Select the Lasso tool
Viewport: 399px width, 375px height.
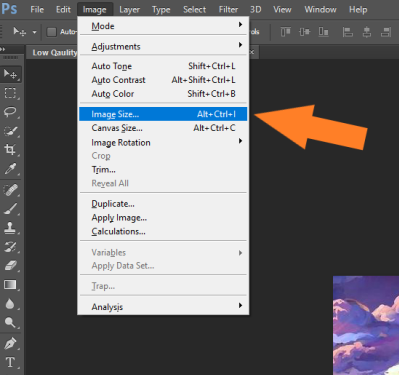[11, 112]
